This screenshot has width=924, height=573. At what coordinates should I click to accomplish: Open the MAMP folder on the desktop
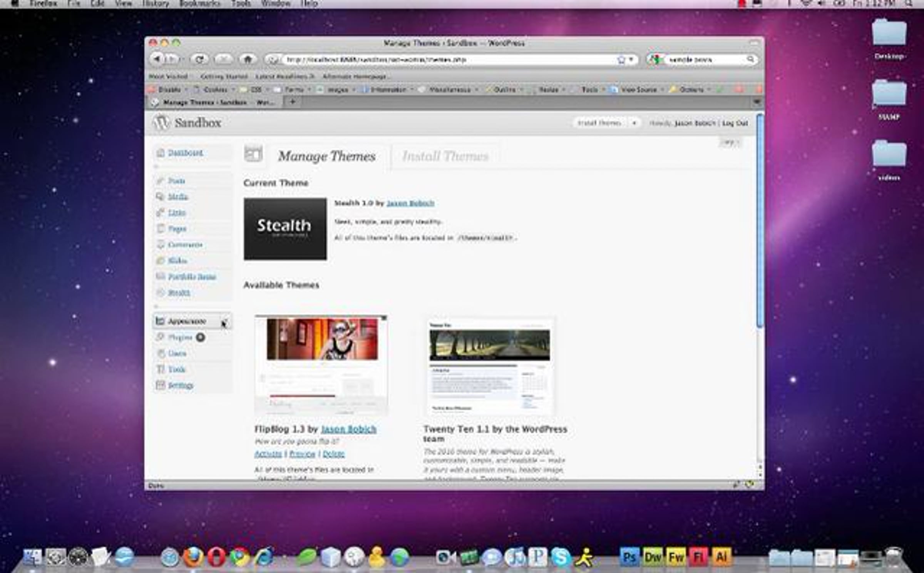click(889, 99)
